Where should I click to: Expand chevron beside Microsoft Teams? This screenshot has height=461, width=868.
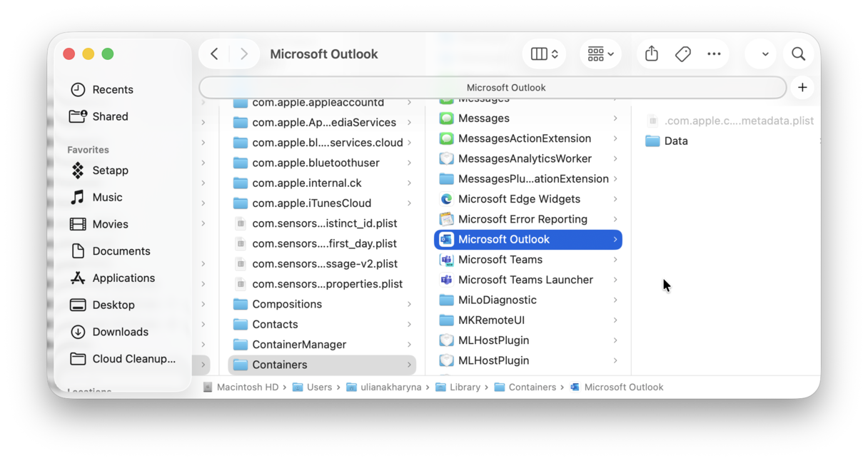(615, 260)
